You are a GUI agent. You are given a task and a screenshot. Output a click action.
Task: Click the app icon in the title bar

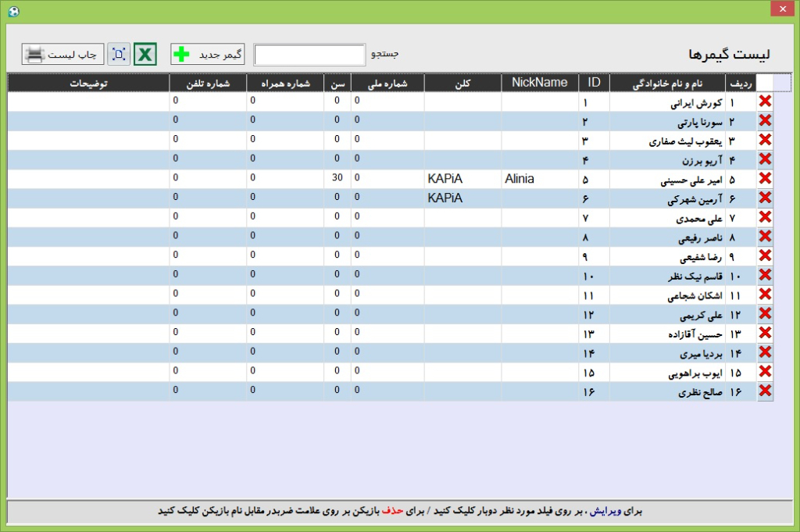12,10
